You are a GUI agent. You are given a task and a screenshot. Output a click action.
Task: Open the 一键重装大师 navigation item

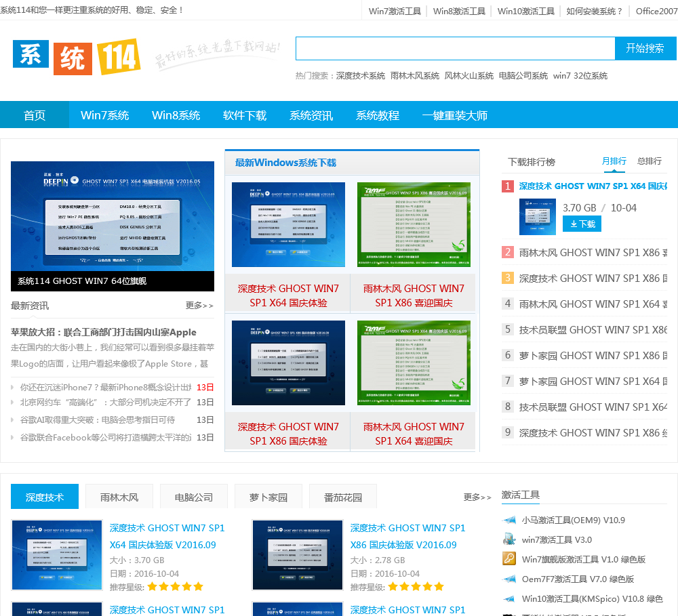click(x=455, y=115)
